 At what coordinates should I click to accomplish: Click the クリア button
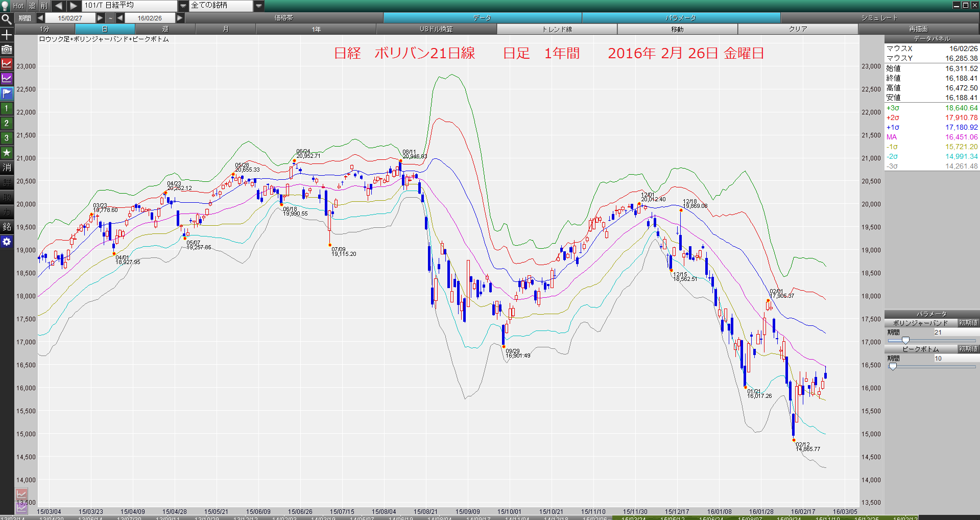click(798, 29)
